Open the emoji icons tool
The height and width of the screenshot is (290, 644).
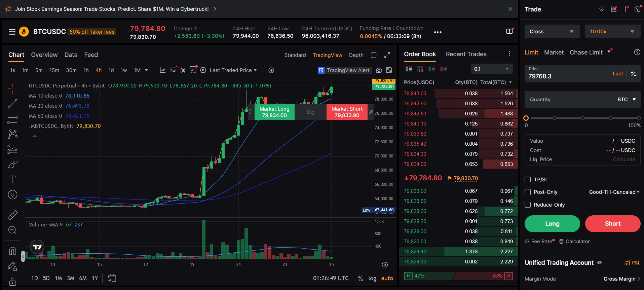12,195
